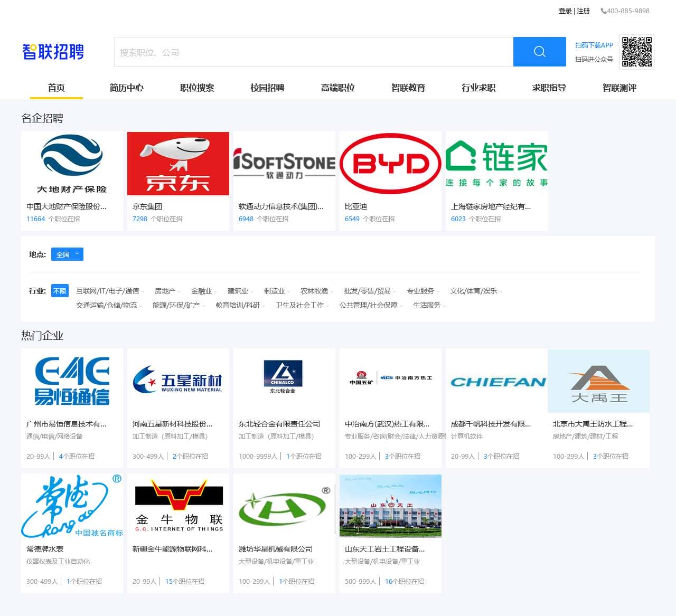Screen dimensions: 676x616
Task: Focus the 搜索职位、公司 search field
Action: coord(314,52)
